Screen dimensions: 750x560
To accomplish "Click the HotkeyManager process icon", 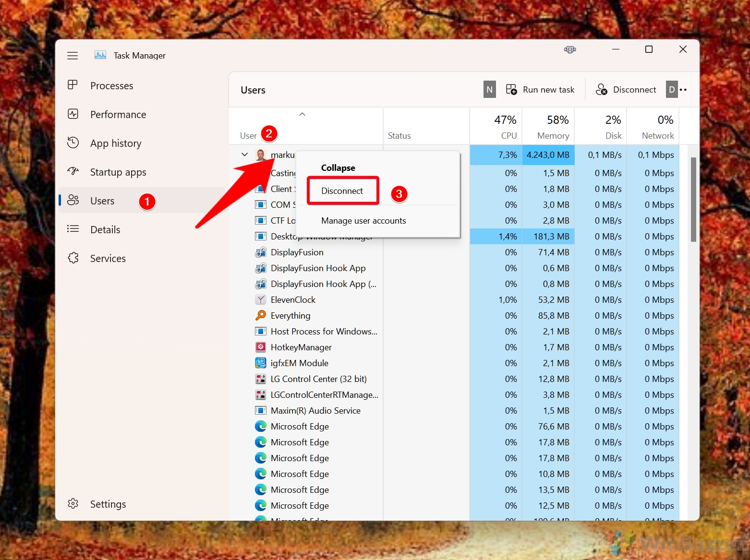I will click(261, 347).
